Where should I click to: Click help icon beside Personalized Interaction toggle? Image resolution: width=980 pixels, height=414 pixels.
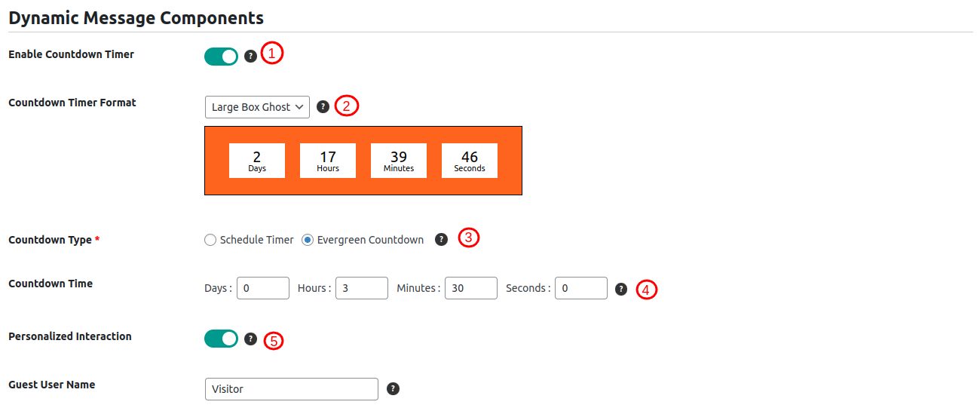point(251,339)
